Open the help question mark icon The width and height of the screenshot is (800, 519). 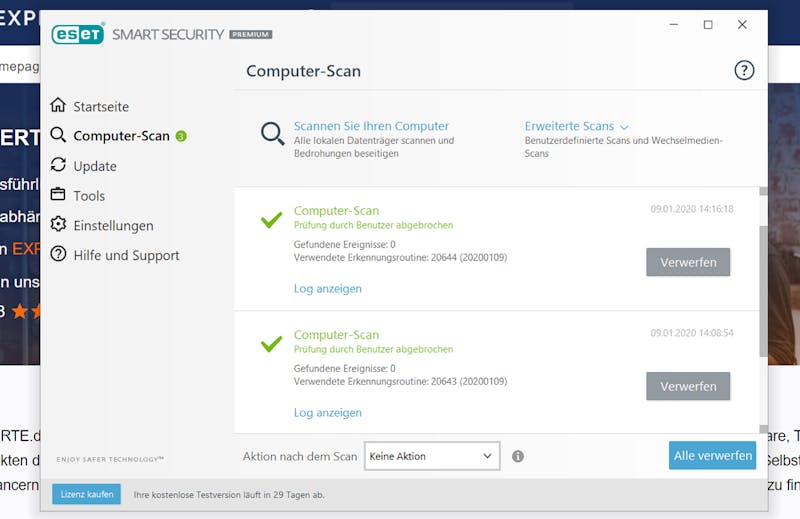[744, 70]
